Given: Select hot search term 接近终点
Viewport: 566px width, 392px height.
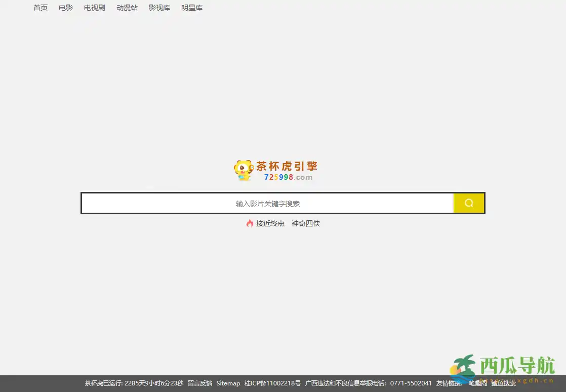Looking at the screenshot, I should (x=270, y=223).
